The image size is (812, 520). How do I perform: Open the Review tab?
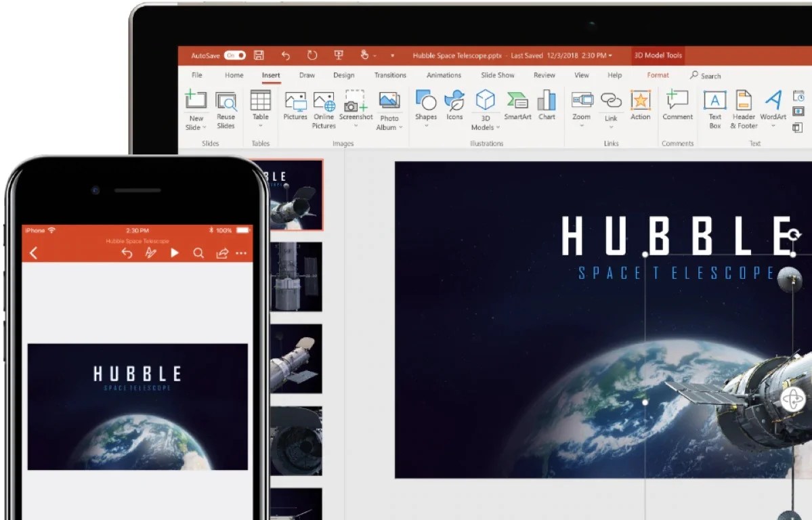click(544, 75)
